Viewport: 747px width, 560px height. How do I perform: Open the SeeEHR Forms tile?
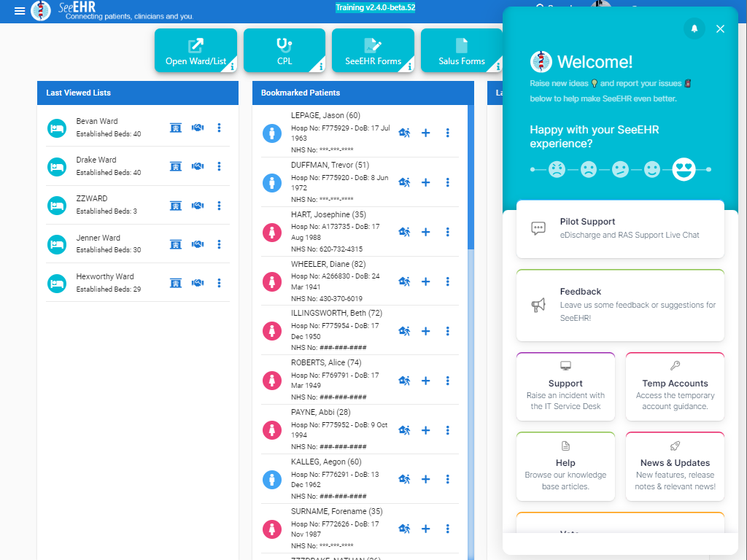coord(373,50)
